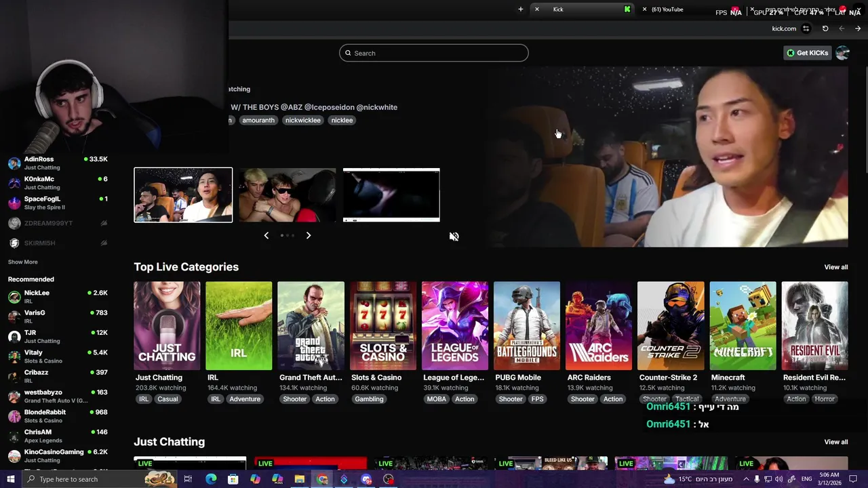Open recommended NickLee channel
868x488 pixels.
58,296
